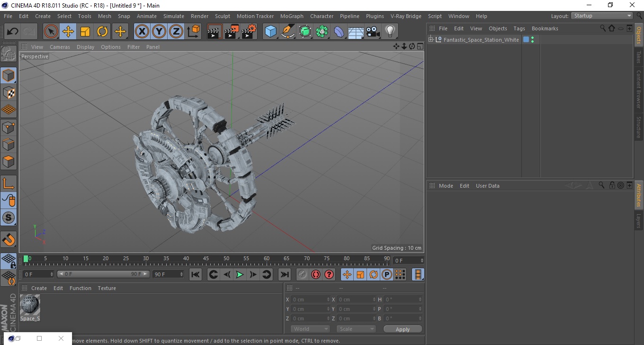The image size is (644, 345).
Task: Enable Snap magnet icon
Action: [x=9, y=239]
